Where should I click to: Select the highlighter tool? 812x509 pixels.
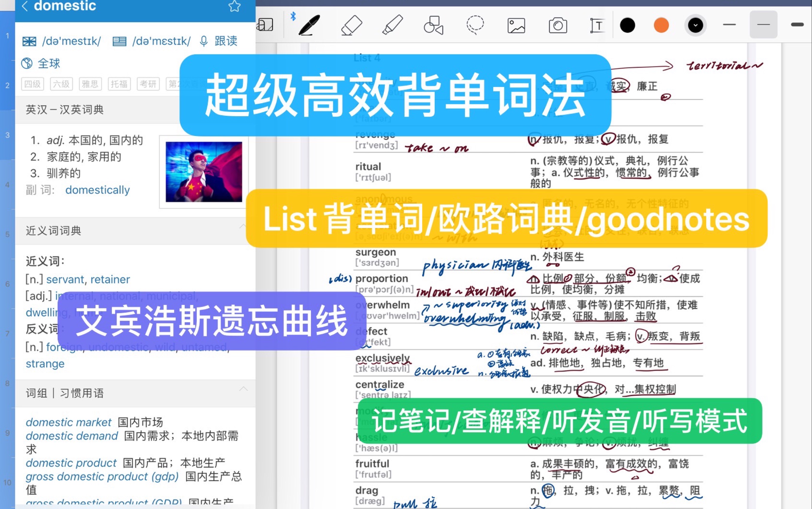point(393,25)
